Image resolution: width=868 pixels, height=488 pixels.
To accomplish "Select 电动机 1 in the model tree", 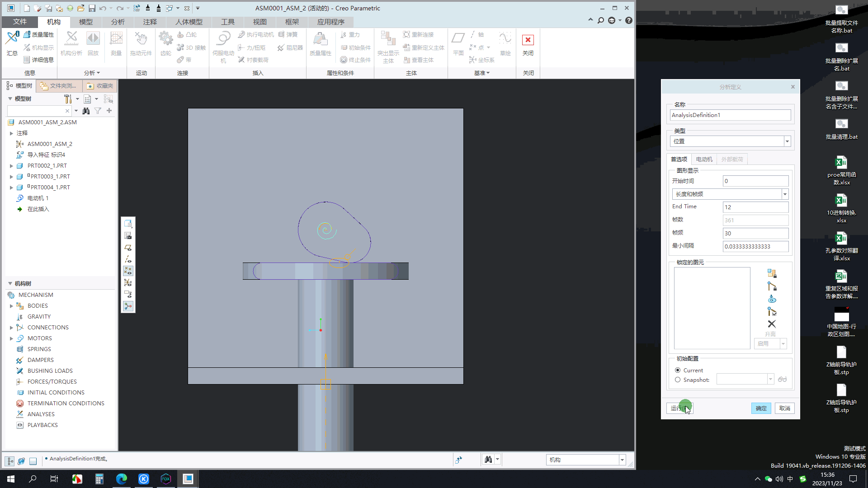I will (x=38, y=198).
